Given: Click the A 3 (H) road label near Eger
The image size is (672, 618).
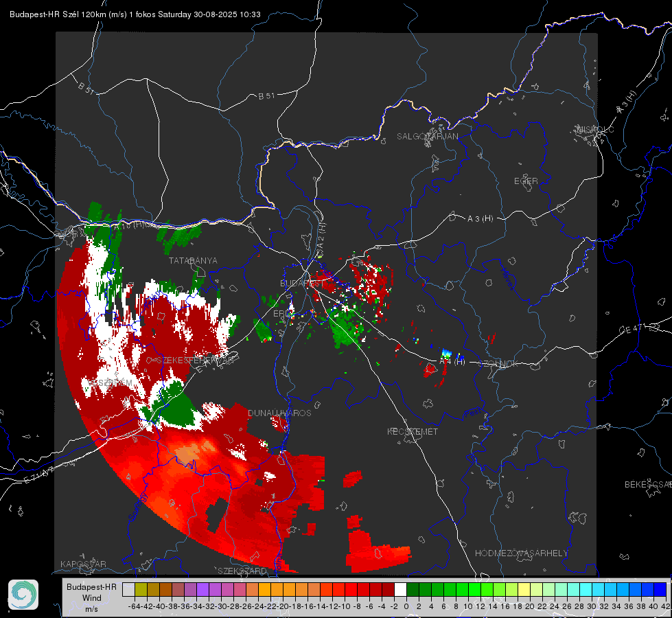Looking at the screenshot, I should pyautogui.click(x=480, y=219).
